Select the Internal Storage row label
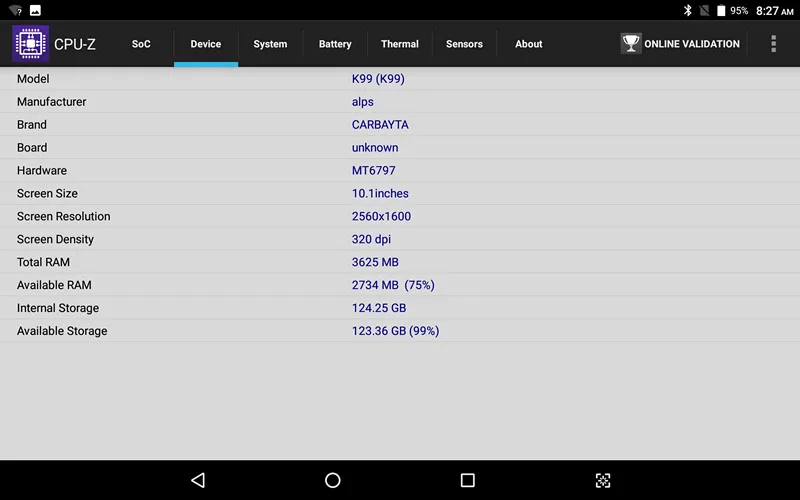800x500 pixels. tap(58, 308)
